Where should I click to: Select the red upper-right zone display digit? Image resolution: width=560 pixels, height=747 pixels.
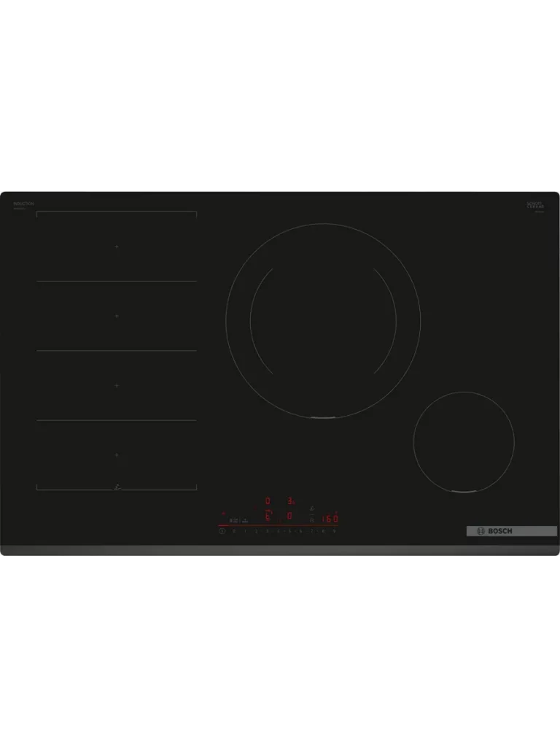point(289,501)
